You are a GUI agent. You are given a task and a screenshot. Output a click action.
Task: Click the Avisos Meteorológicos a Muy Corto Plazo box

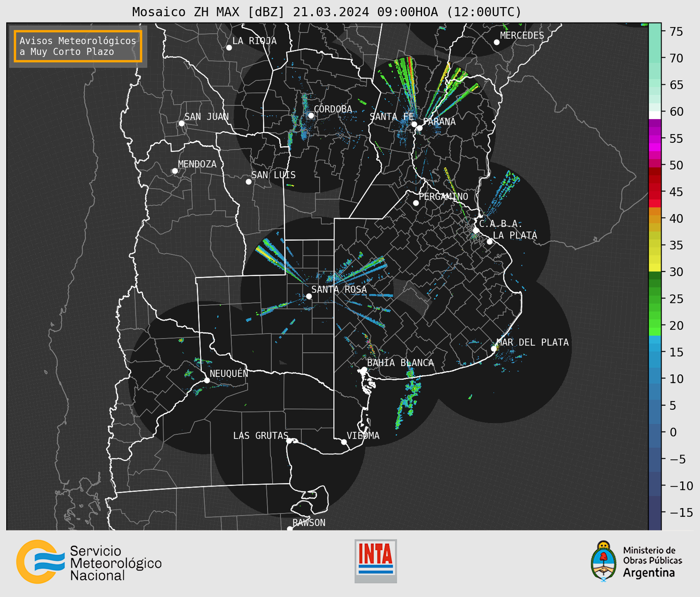[x=78, y=46]
